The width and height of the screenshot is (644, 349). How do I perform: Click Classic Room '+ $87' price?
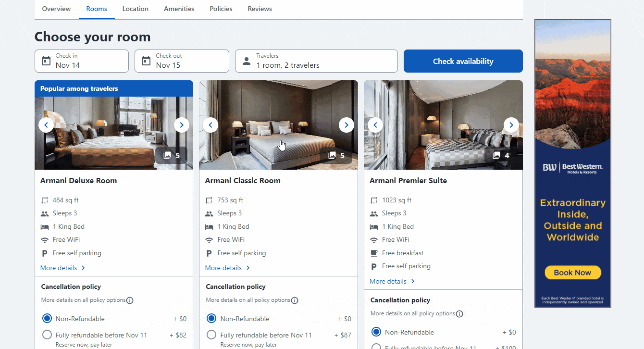(343, 335)
